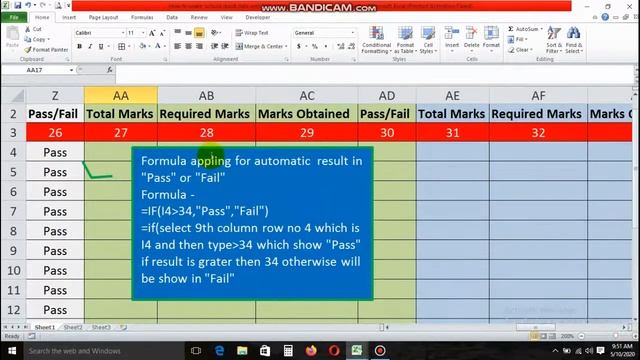This screenshot has width=640, height=360.
Task: Click the Insert cells icon
Action: (451, 33)
